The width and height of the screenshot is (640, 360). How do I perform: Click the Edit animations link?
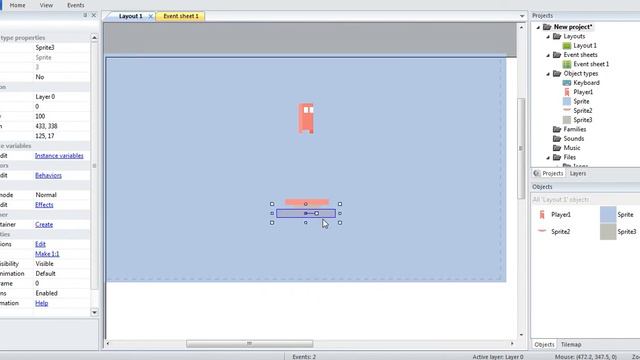point(40,244)
